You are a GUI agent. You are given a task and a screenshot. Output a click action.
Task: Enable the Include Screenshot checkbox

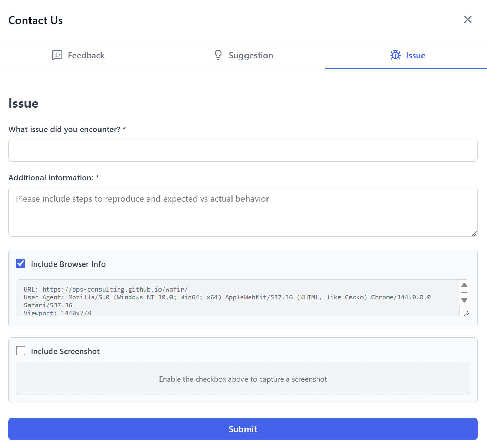tap(21, 351)
